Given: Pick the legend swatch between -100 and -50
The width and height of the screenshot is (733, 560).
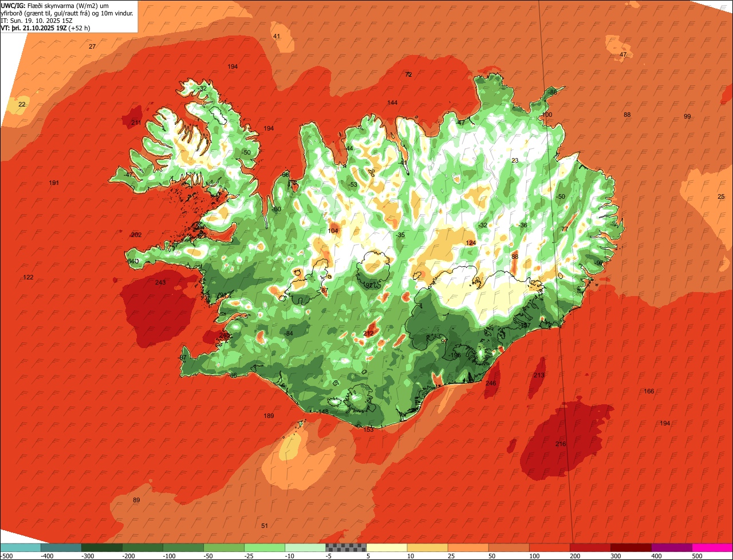Looking at the screenshot, I should click(x=183, y=548).
